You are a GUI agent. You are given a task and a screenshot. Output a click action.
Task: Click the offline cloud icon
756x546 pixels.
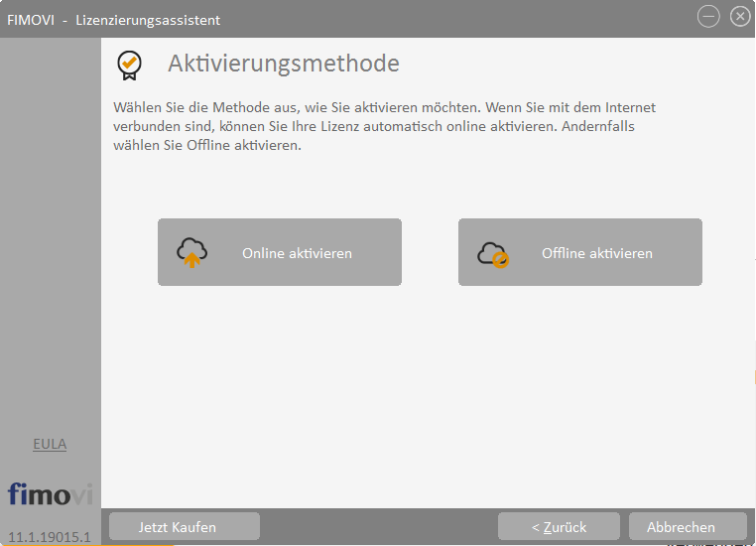(493, 254)
